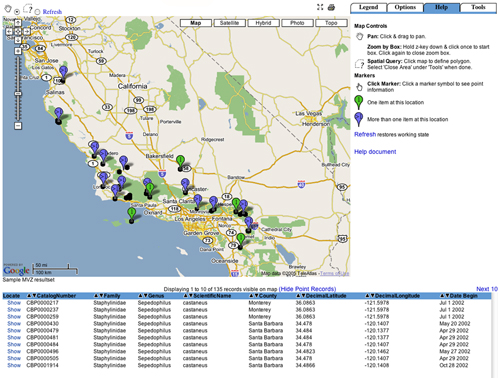500x378 pixels.
Task: Open the Options tab
Action: pyautogui.click(x=405, y=7)
